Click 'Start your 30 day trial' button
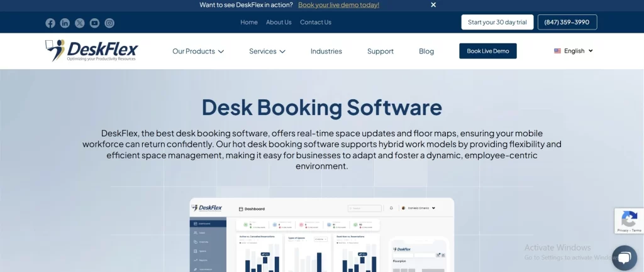The height and width of the screenshot is (272, 644). click(497, 22)
